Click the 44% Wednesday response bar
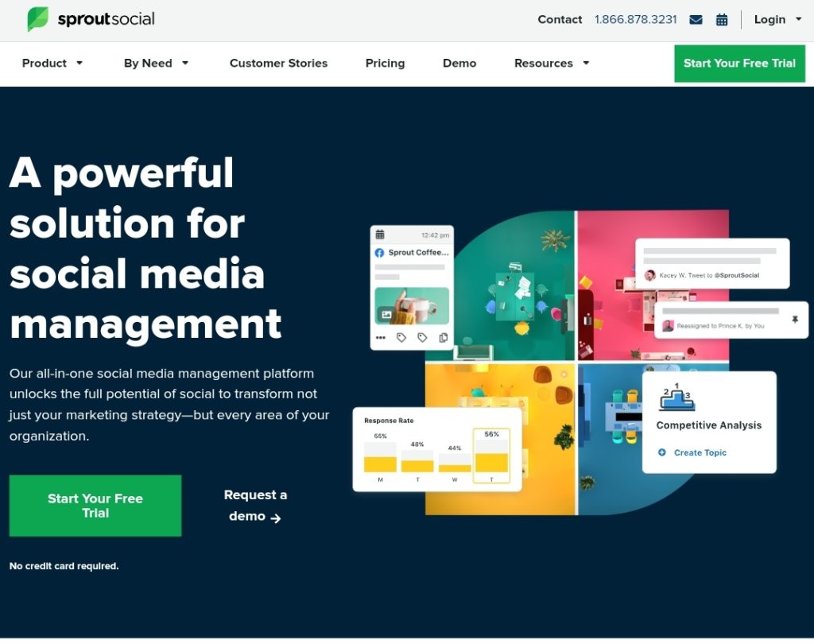Image resolution: width=814 pixels, height=644 pixels. click(x=455, y=463)
